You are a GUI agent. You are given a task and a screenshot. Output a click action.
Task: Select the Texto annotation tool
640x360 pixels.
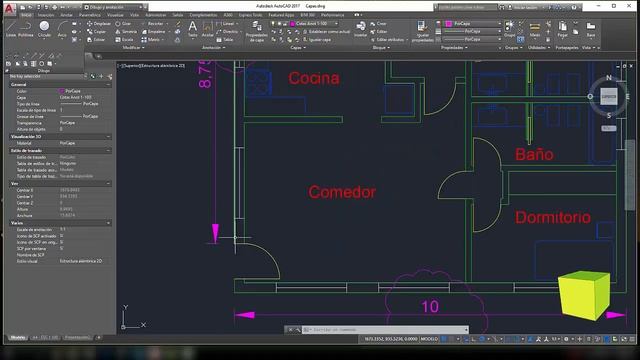point(192,29)
